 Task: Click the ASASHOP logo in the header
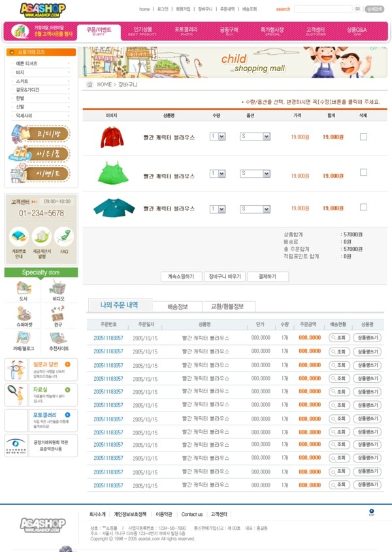42,10
